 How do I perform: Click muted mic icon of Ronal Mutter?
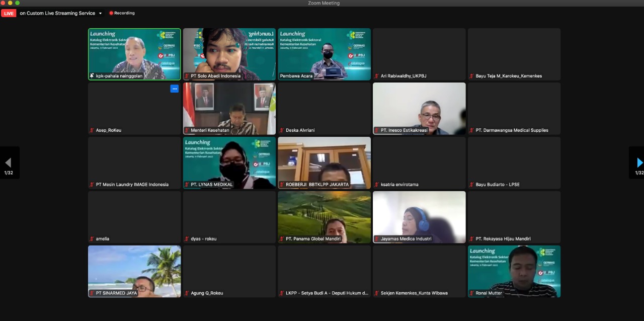coord(472,293)
